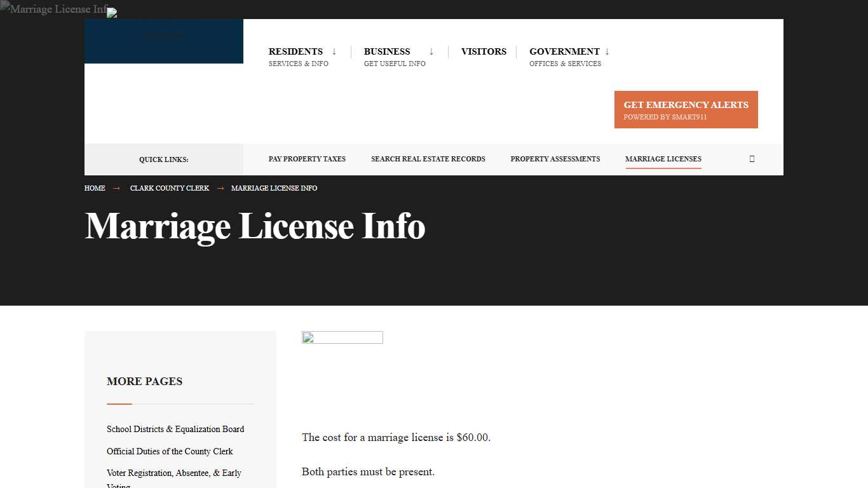Click the MARRIAGE LICENSE INFO breadcrumb
The width and height of the screenshot is (868, 488).
[274, 188]
